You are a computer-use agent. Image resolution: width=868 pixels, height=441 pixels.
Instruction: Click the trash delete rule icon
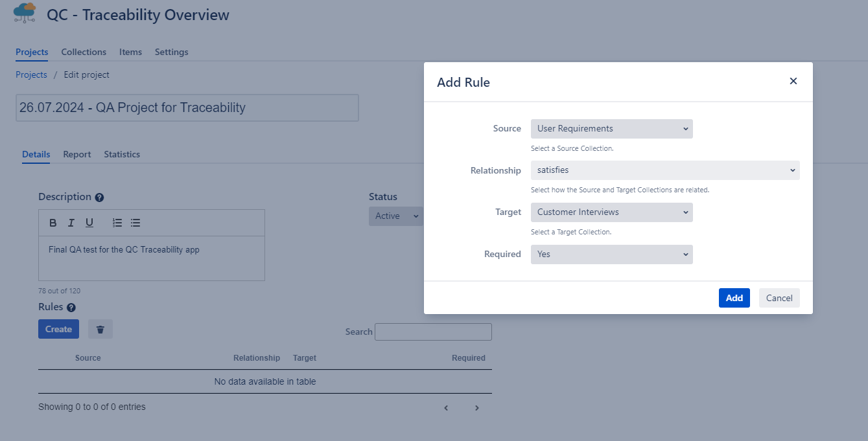point(100,329)
